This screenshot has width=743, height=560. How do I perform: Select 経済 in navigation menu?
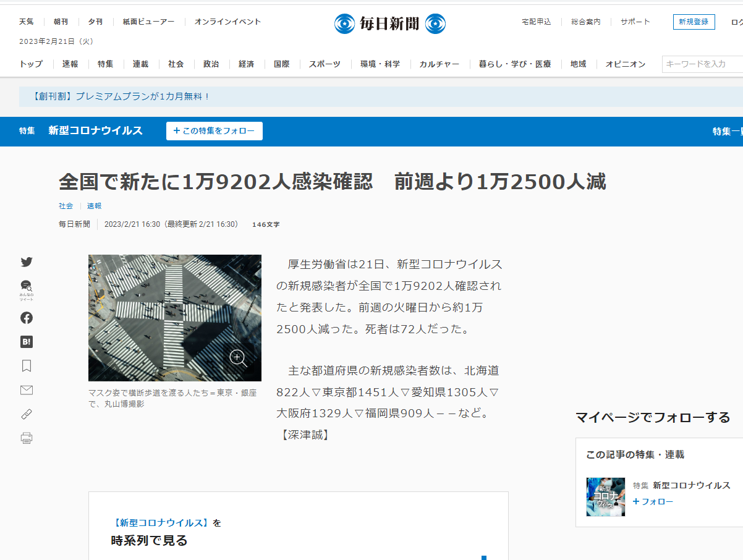point(246,64)
